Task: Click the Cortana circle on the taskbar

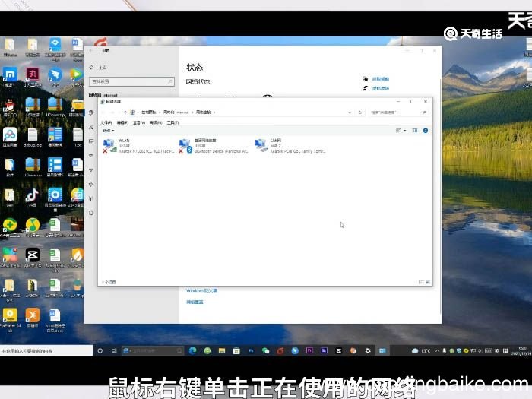Action: 100,350
